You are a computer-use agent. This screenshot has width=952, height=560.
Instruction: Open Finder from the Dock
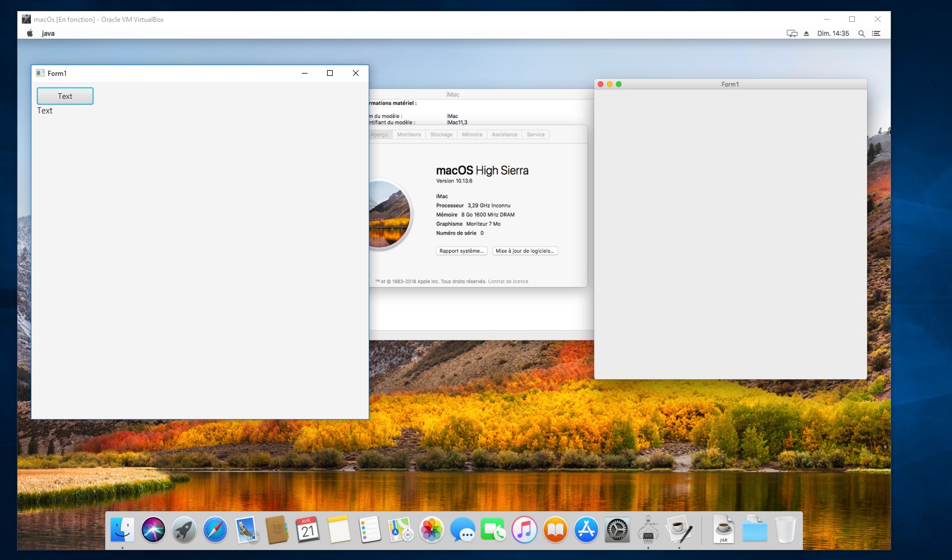tap(122, 530)
